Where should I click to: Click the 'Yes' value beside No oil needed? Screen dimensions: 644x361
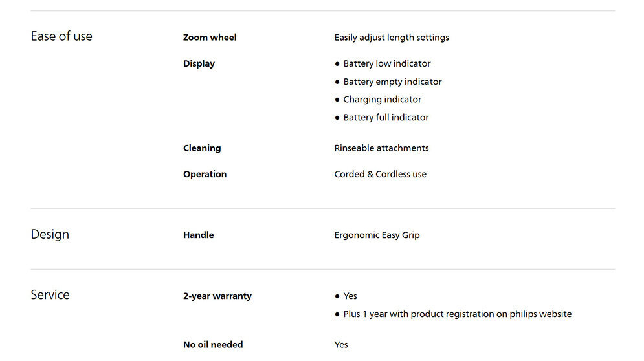(x=341, y=345)
